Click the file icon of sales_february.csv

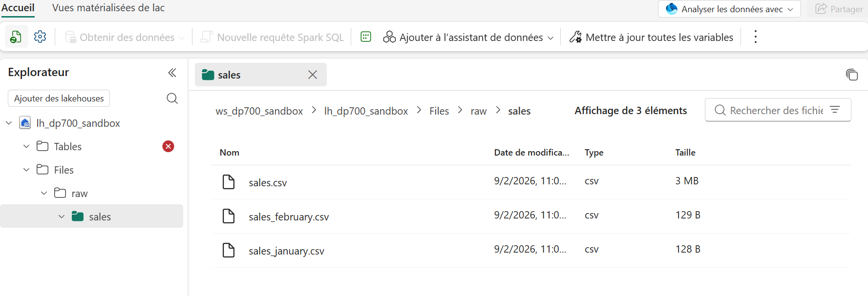coord(229,216)
